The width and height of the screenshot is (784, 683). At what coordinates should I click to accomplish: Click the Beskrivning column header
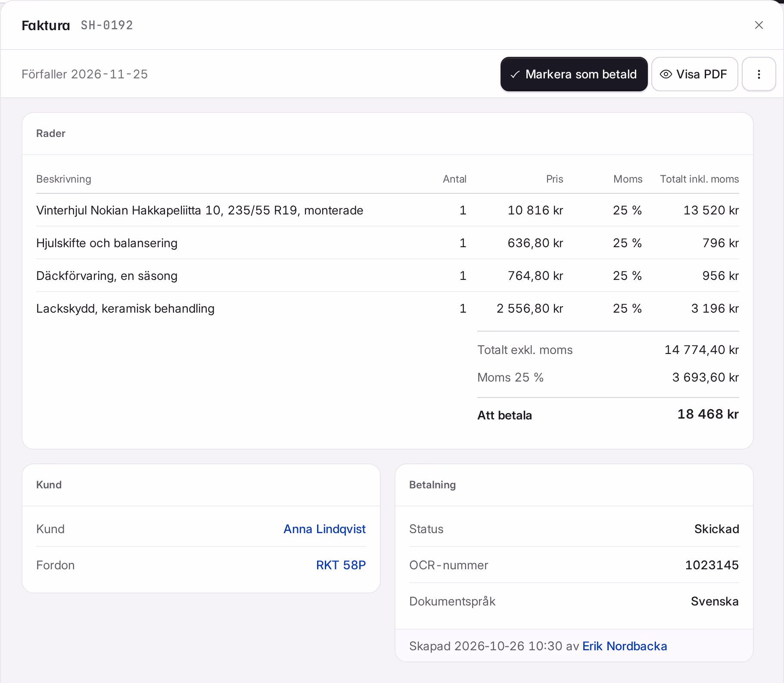pos(64,179)
